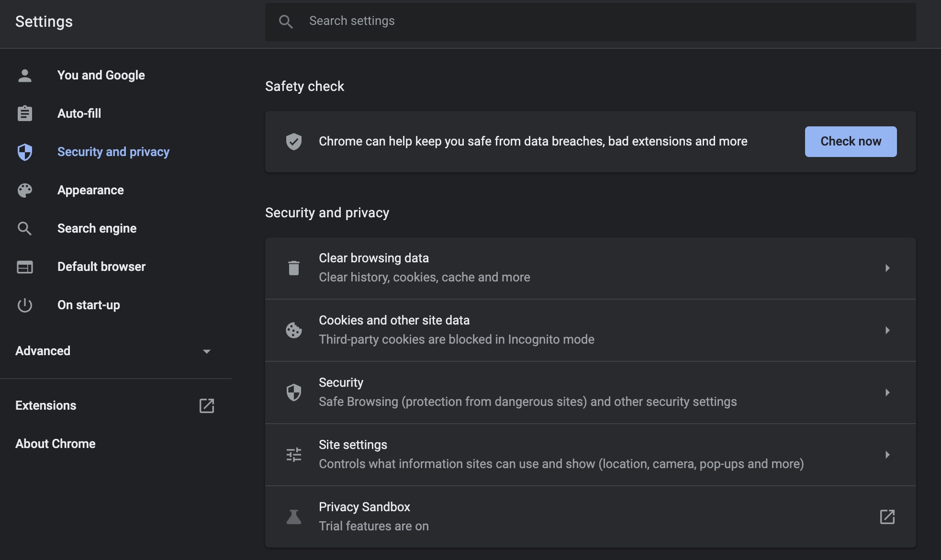Viewport: 941px width, 560px height.
Task: Click the cookie icon beside Cookies and other site data
Action: tap(294, 330)
